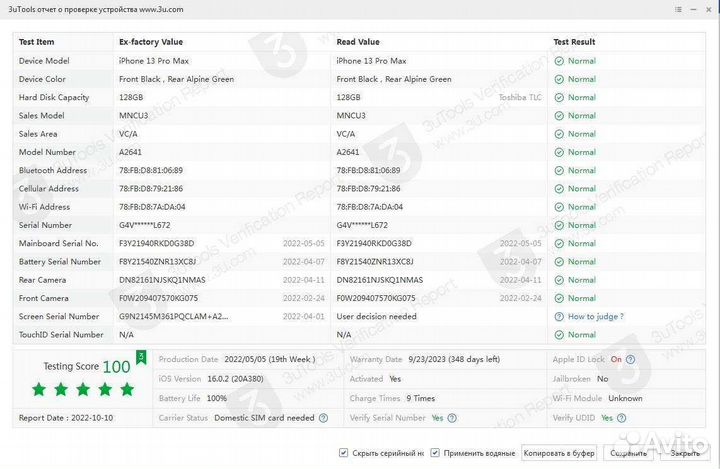The width and height of the screenshot is (720, 469).
Task: Click the Normal check icon for Bluetooth Address
Action: pyautogui.click(x=559, y=170)
